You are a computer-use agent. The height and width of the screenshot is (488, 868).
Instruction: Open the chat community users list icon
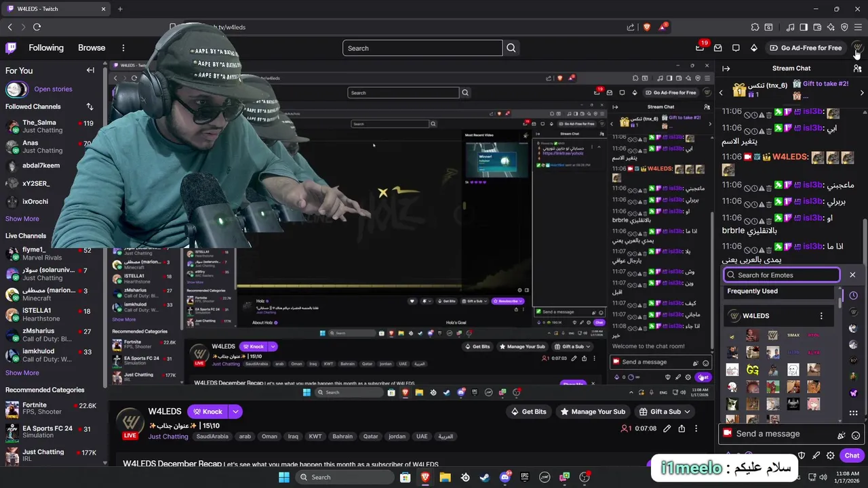pyautogui.click(x=857, y=68)
